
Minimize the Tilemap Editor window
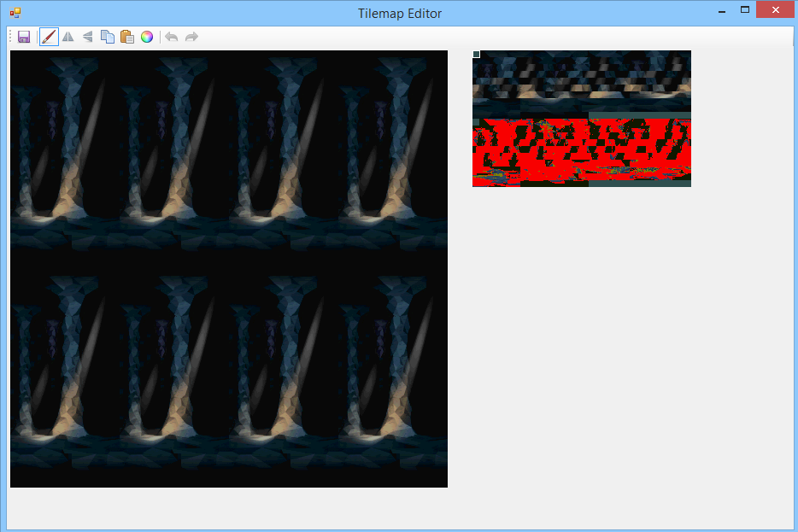pyautogui.click(x=722, y=11)
